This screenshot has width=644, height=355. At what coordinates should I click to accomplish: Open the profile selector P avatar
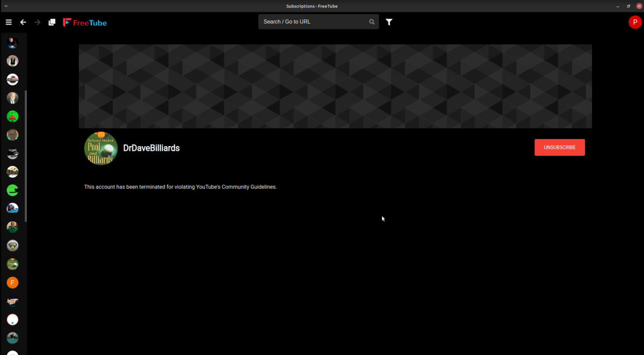(x=634, y=22)
